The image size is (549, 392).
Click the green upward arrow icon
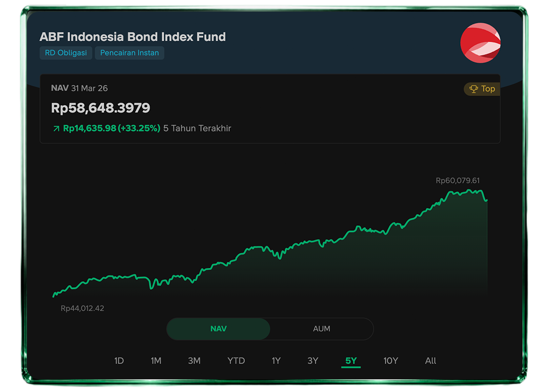pos(56,129)
